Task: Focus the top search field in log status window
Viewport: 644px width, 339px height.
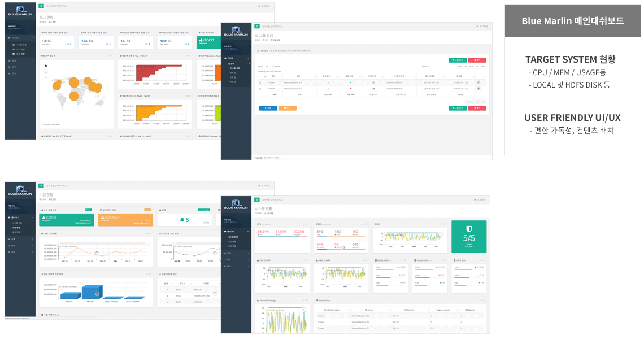Action: pyautogui.click(x=56, y=6)
